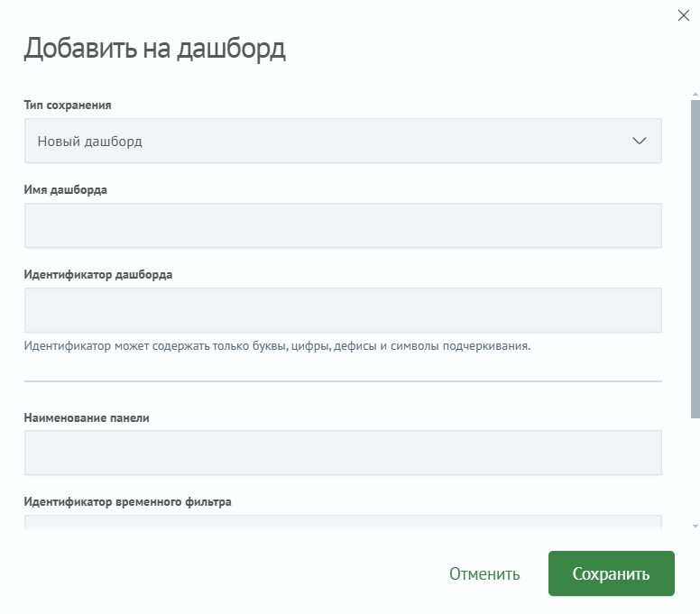Viewport: 700px width, 614px height.
Task: Click the scrollbar down arrow
Action: [x=695, y=527]
